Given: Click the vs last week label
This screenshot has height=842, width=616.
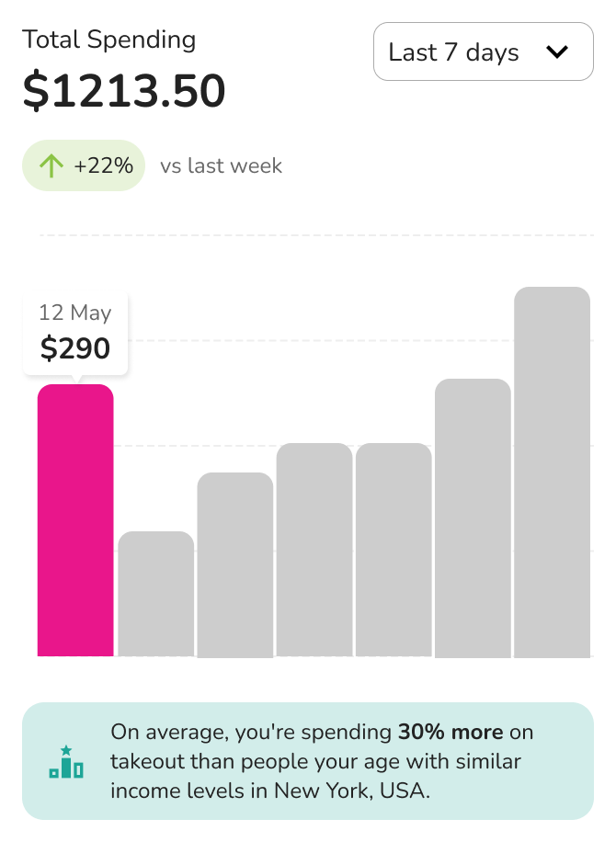Looking at the screenshot, I should coord(222,166).
